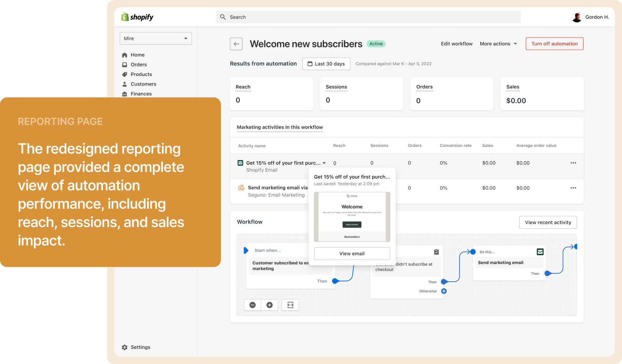
Task: Zoom in the workflow canvas
Action: point(269,305)
